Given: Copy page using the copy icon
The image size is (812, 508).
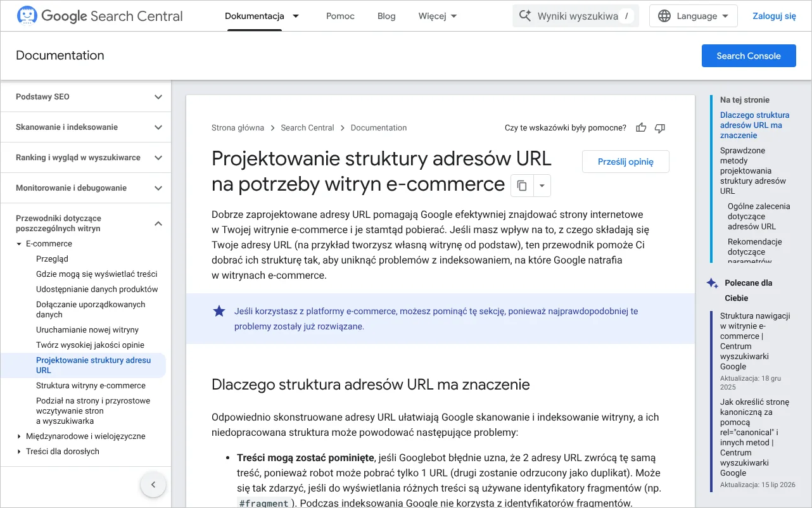Looking at the screenshot, I should pos(522,186).
